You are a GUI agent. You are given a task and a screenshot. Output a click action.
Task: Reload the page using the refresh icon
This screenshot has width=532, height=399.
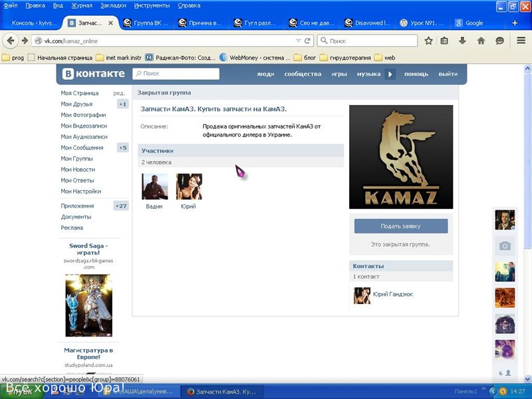307,41
